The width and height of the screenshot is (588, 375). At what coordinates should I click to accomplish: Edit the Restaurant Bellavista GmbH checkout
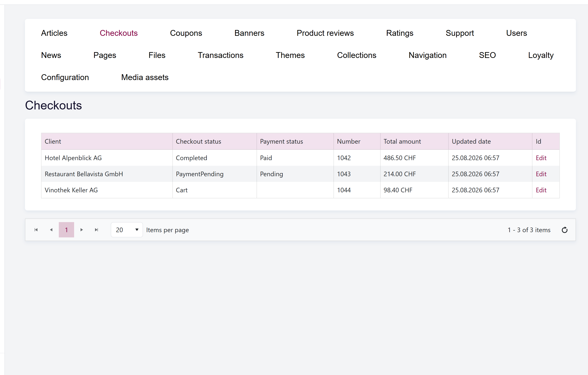coord(541,174)
